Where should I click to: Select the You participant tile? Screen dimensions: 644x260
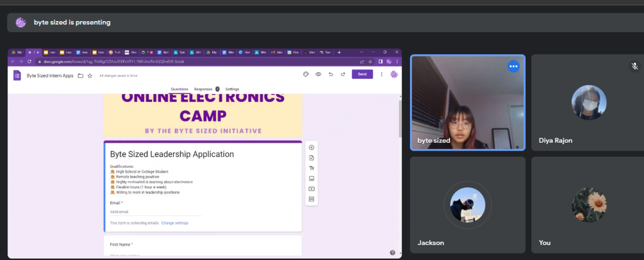pos(588,205)
